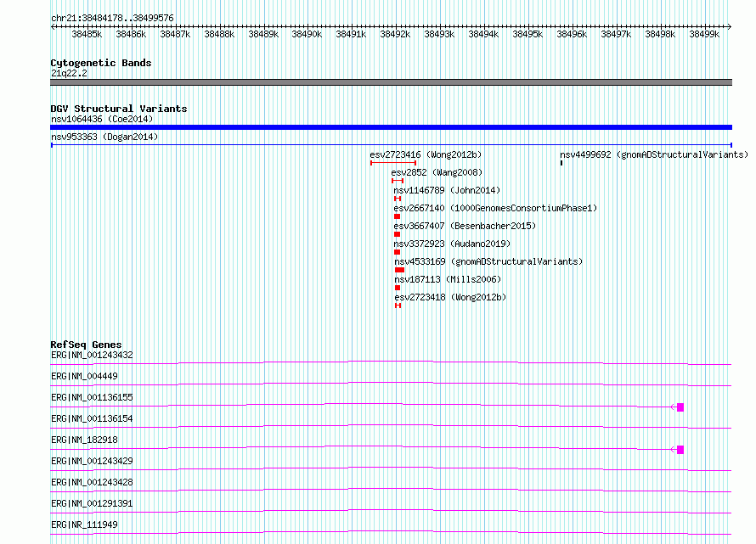Click the nsv1064436 (Coe2014) label
Image resolution: width=756 pixels, height=544 pixels.
coord(102,119)
